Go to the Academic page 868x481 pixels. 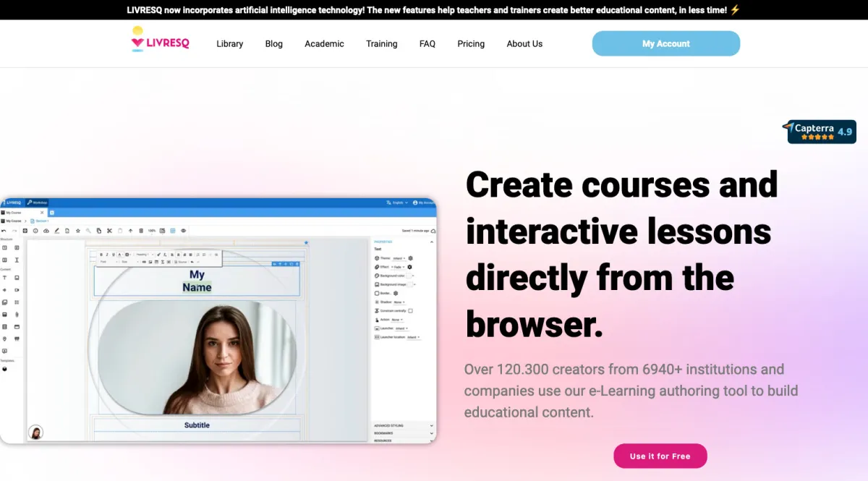[324, 44]
